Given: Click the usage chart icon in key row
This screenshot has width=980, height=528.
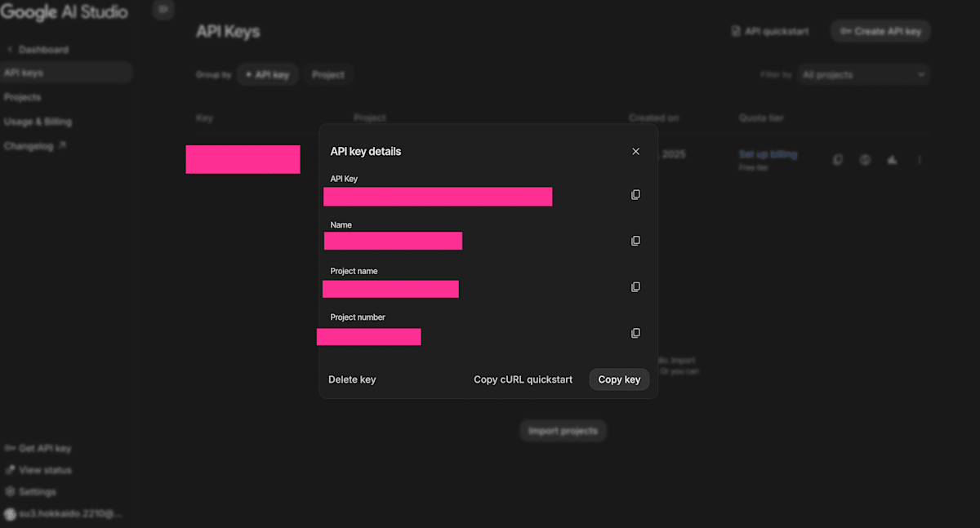Looking at the screenshot, I should 892,160.
